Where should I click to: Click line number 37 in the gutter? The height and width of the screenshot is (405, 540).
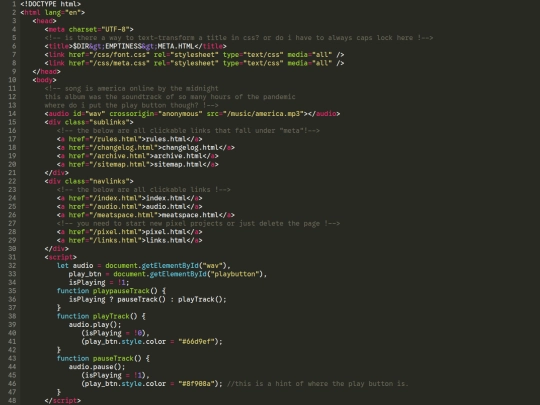click(12, 308)
